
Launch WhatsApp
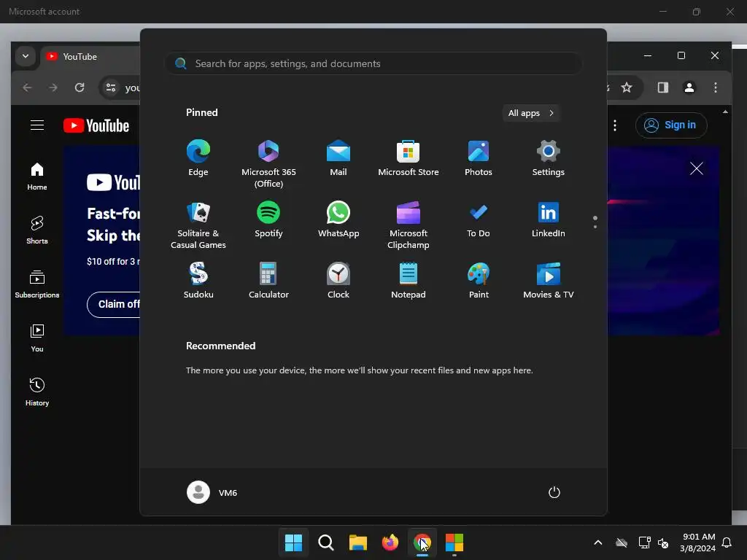(338, 219)
